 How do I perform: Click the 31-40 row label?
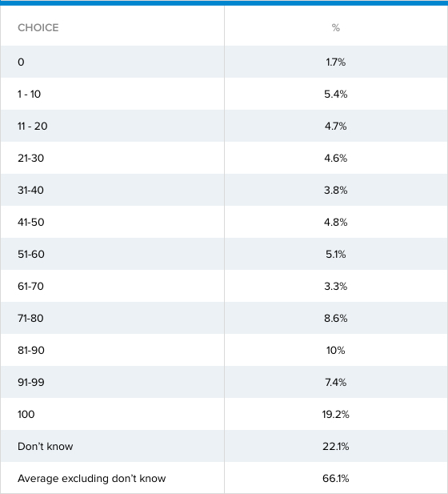click(30, 191)
